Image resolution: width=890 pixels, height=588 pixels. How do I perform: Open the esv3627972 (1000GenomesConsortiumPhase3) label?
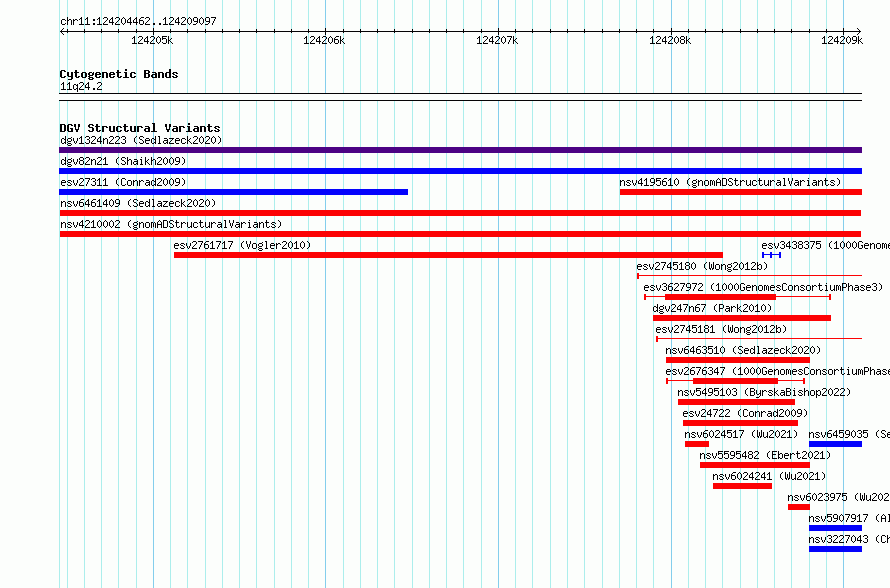(x=763, y=287)
